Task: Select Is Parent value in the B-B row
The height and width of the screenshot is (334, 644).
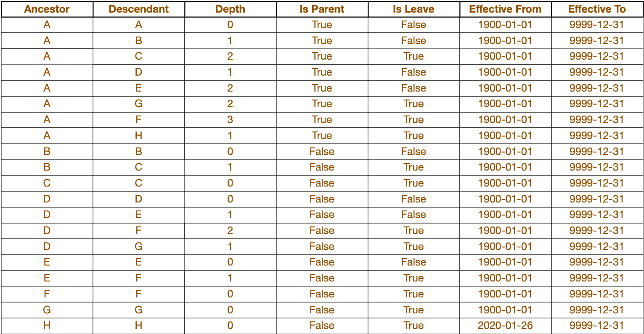Action: 322,152
